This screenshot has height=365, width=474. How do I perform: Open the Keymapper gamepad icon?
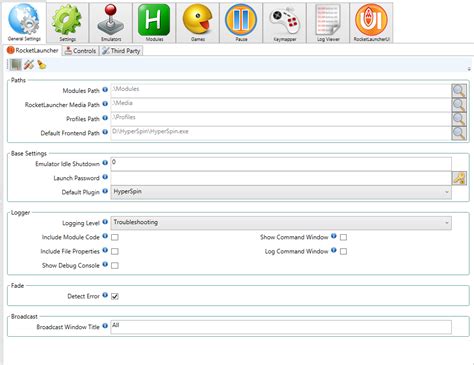coord(284,23)
